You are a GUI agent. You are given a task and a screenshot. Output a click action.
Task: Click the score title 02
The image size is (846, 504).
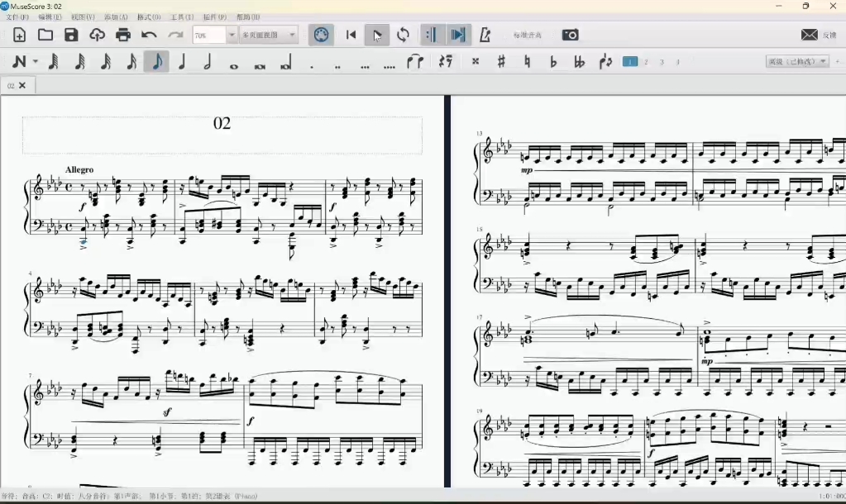[x=222, y=123]
